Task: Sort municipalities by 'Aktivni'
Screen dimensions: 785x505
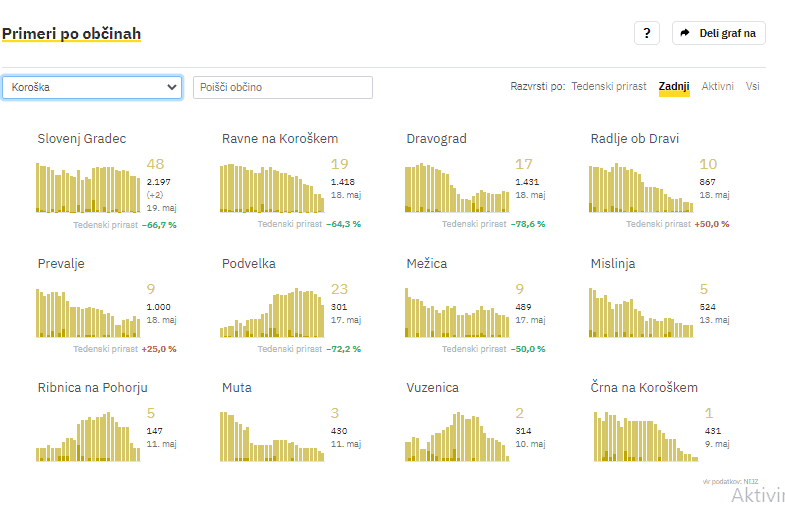Action: point(717,86)
